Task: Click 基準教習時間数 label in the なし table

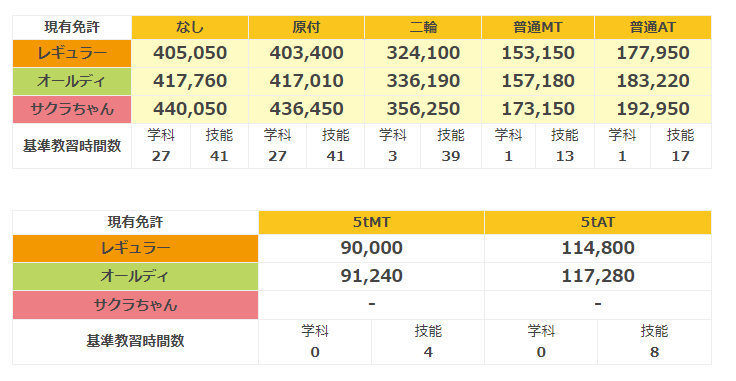Action: [x=72, y=146]
